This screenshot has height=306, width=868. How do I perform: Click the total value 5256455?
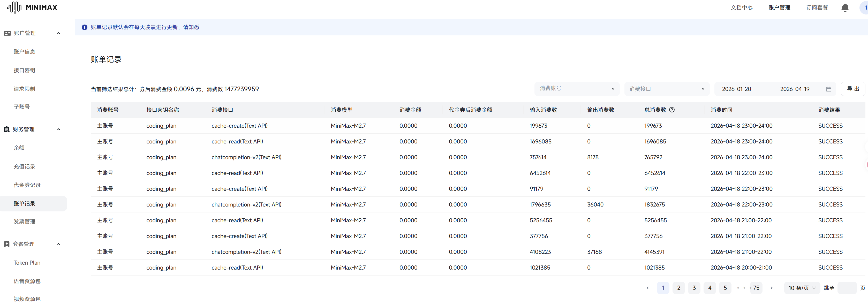click(655, 220)
